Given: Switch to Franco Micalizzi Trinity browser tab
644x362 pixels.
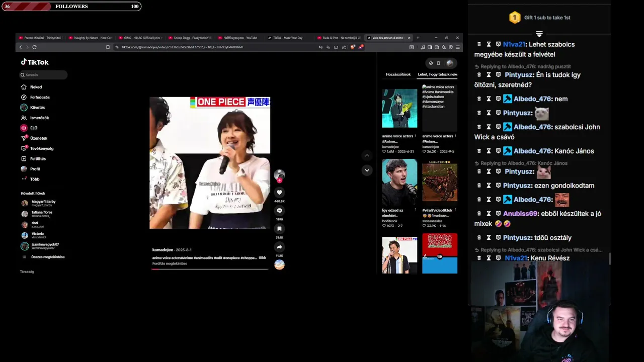Looking at the screenshot, I should [x=40, y=38].
